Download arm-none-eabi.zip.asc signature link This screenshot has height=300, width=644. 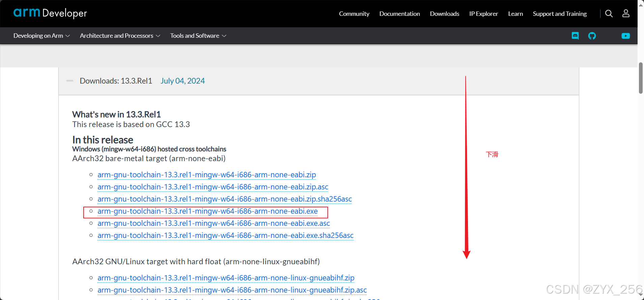pos(213,187)
